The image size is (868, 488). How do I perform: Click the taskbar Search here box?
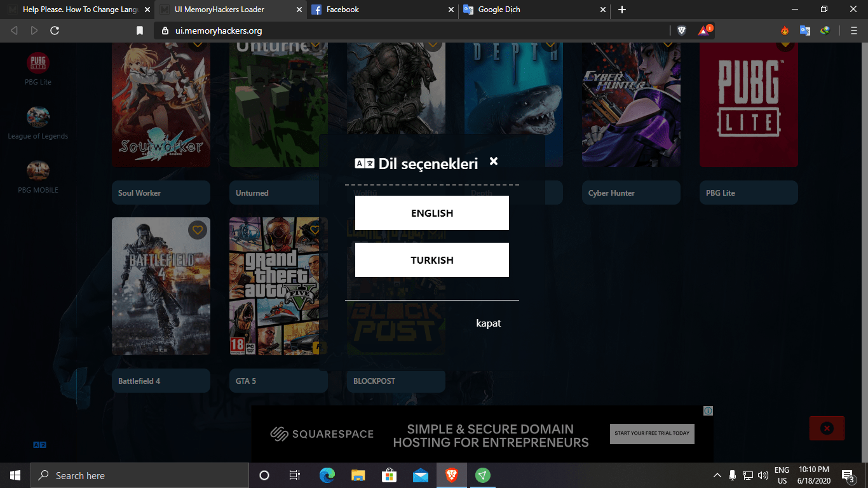(x=140, y=475)
